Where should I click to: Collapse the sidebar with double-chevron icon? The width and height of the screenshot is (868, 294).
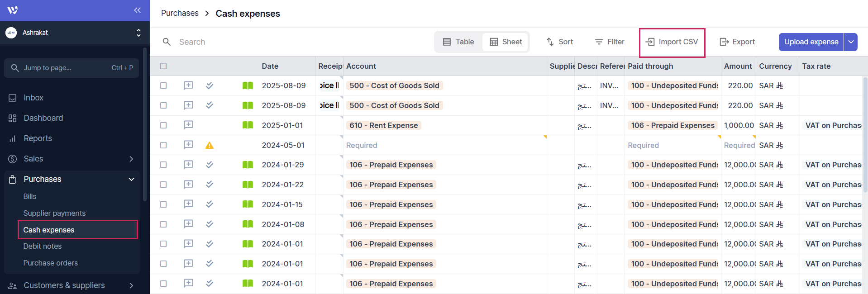[137, 10]
